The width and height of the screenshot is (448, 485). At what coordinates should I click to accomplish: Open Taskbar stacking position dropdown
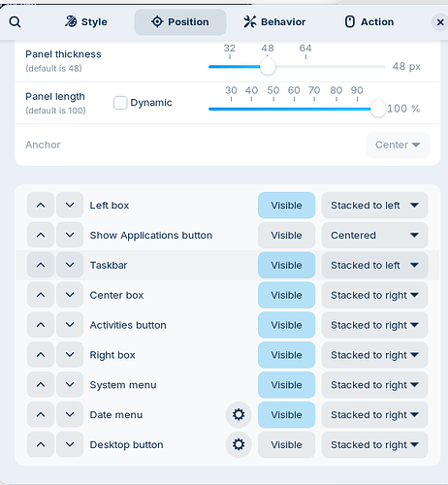click(375, 265)
